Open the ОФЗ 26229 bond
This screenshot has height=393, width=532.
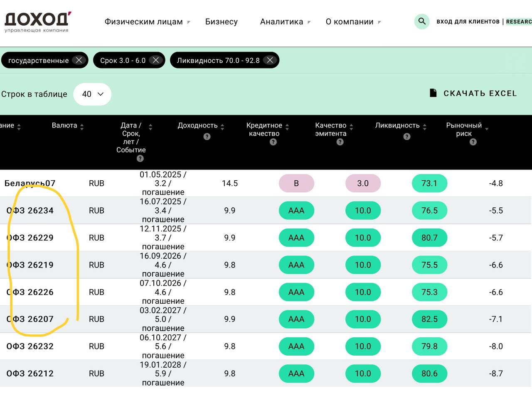[x=30, y=238]
